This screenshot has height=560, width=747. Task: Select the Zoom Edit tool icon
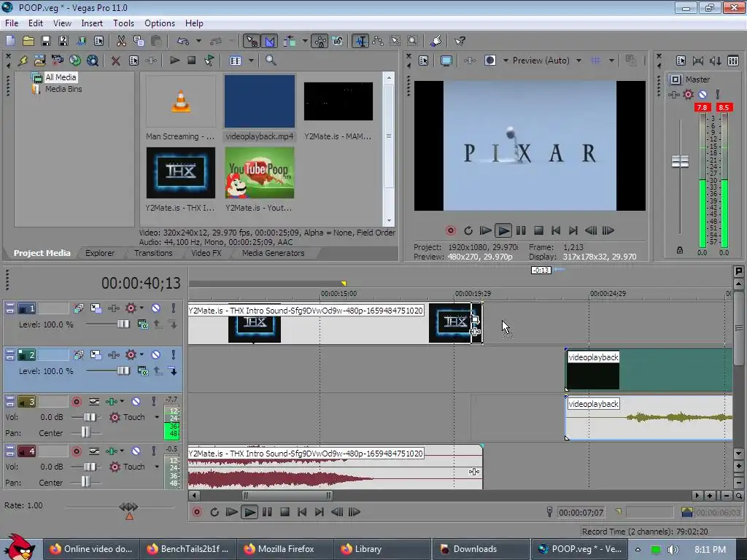[413, 41]
